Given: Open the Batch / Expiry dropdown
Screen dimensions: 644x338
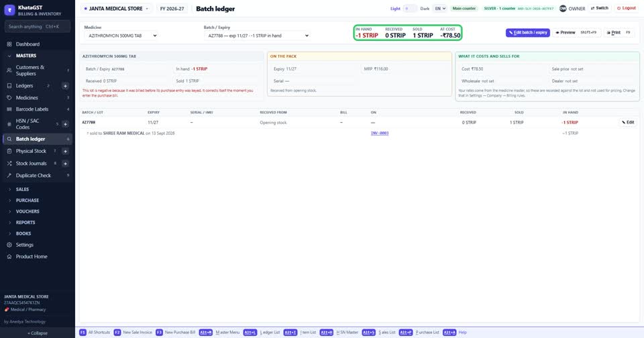Looking at the screenshot, I should [257, 36].
